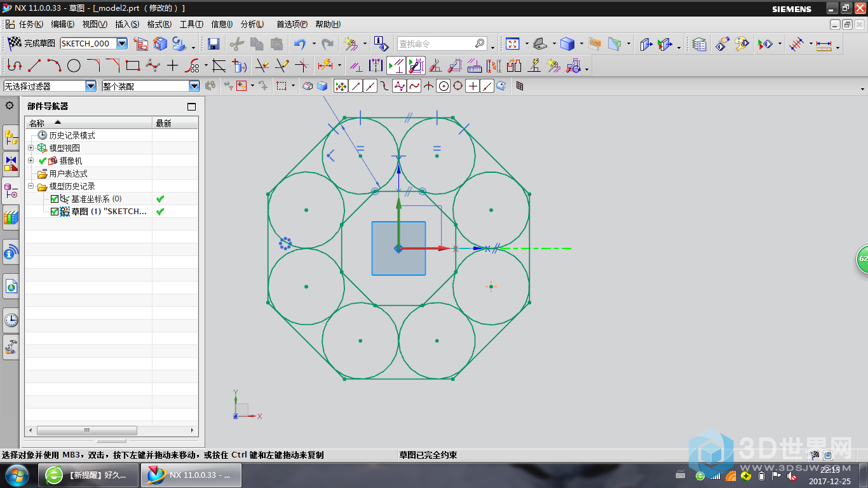The width and height of the screenshot is (868, 488).
Task: Open the 任务(K) menu
Action: (31, 24)
